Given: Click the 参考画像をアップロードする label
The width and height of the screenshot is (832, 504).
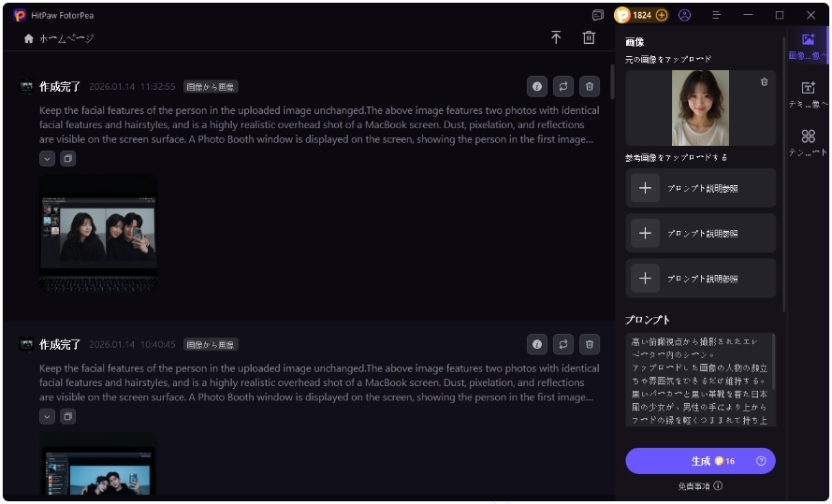Looking at the screenshot, I should 676,157.
